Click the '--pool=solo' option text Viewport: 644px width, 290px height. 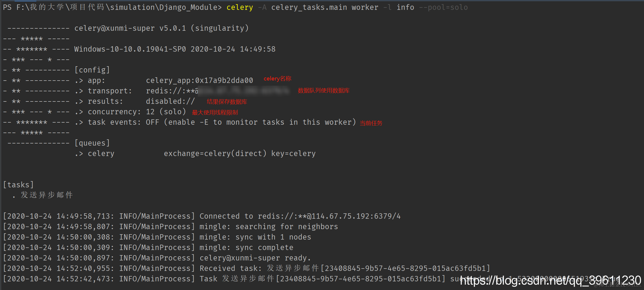click(x=443, y=7)
